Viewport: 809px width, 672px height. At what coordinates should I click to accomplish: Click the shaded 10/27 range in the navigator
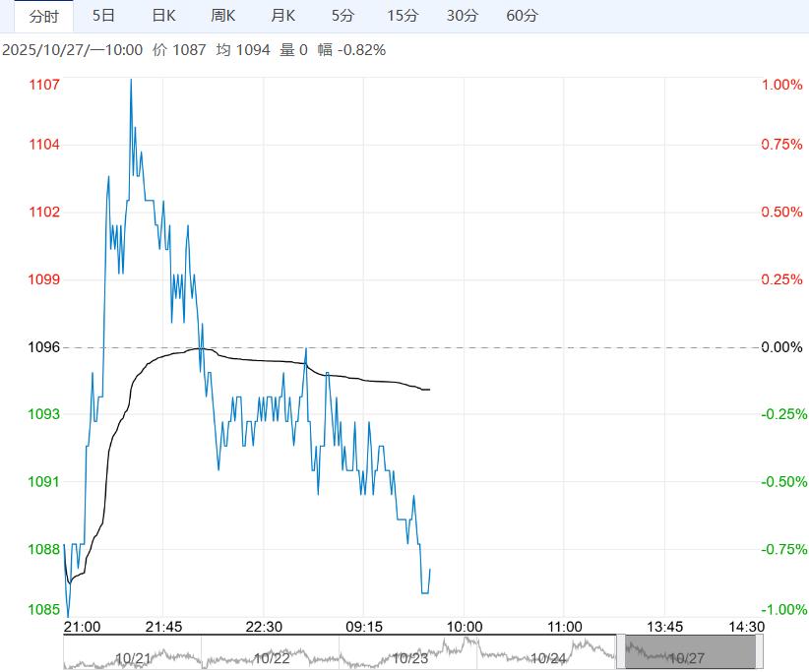coord(689,653)
